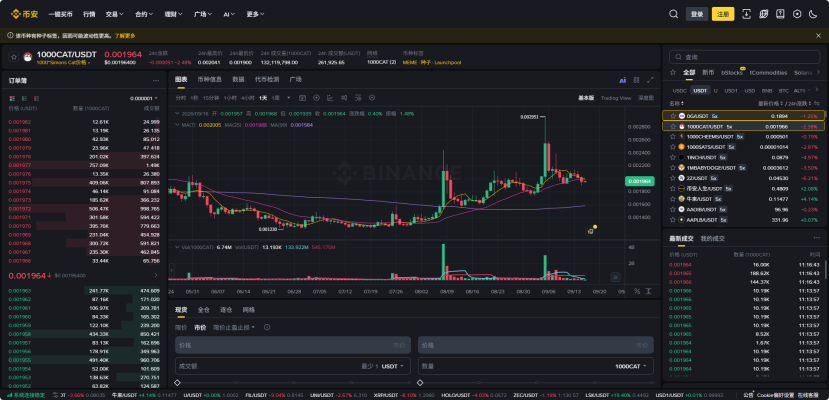The height and width of the screenshot is (400, 829).
Task: Switch theme using the moon icon
Action: pos(813,14)
